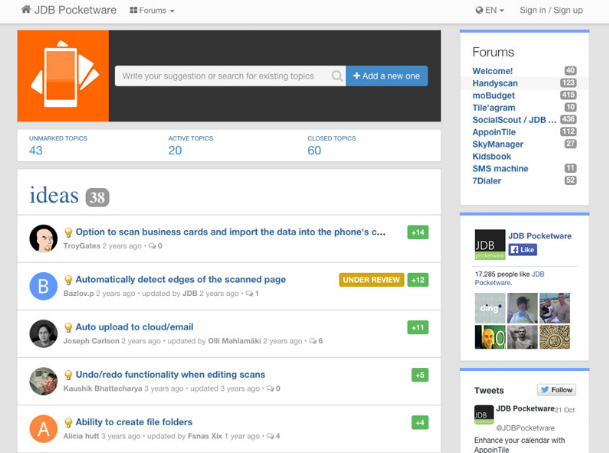
Task: Click the 123 count badge beside Handyscan
Action: tap(568, 83)
